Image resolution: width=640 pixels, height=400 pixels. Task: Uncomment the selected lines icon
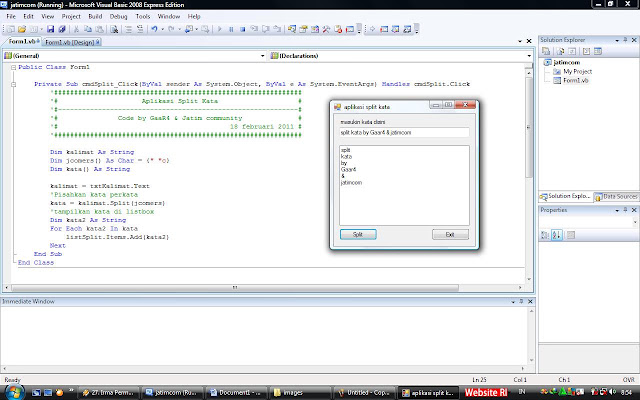coord(140,29)
